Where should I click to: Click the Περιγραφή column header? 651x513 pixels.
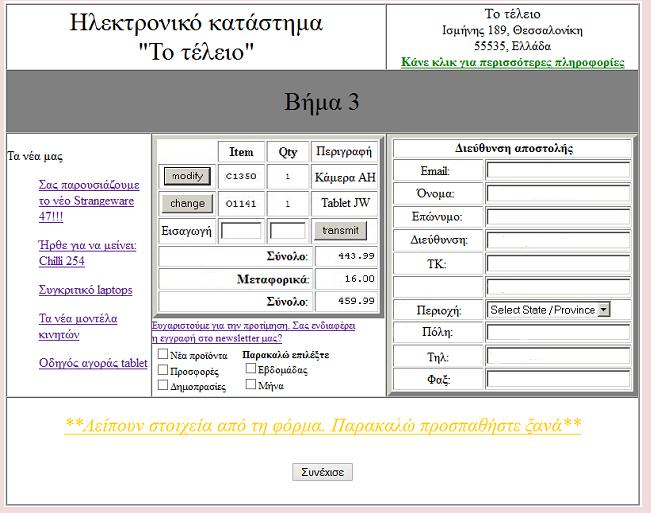pos(344,151)
